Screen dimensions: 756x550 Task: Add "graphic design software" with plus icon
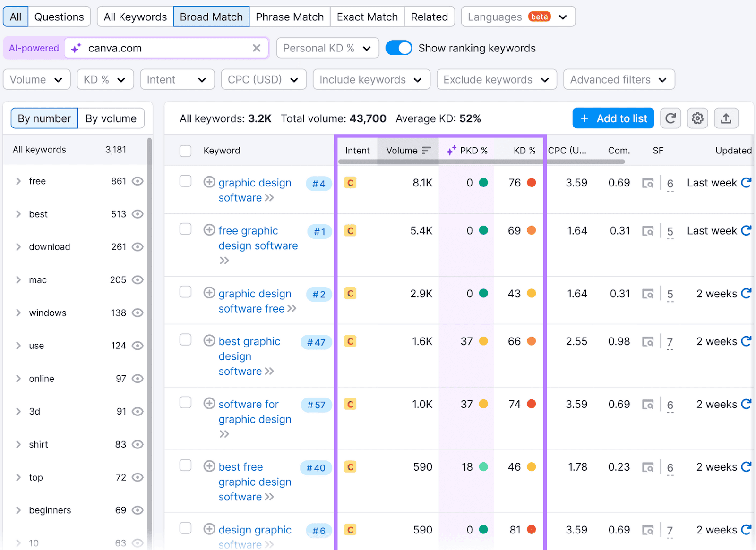pyautogui.click(x=209, y=182)
